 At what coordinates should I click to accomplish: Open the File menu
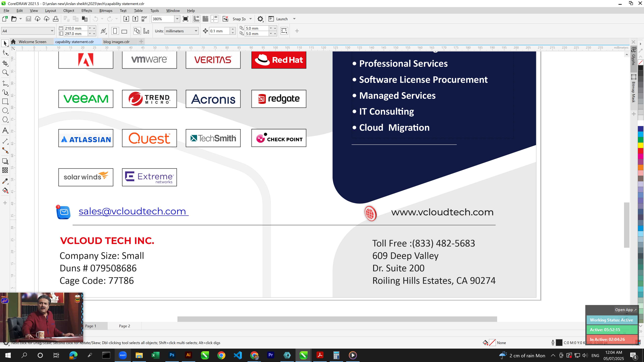point(6,11)
